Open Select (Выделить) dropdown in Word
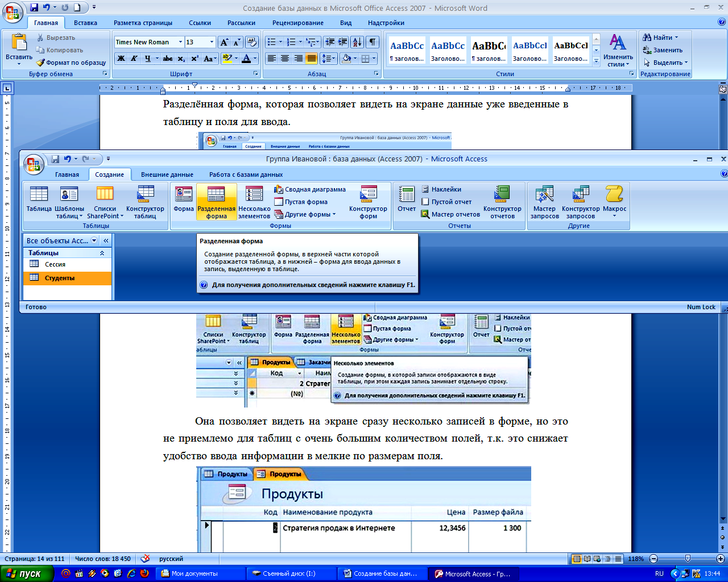 (666, 63)
